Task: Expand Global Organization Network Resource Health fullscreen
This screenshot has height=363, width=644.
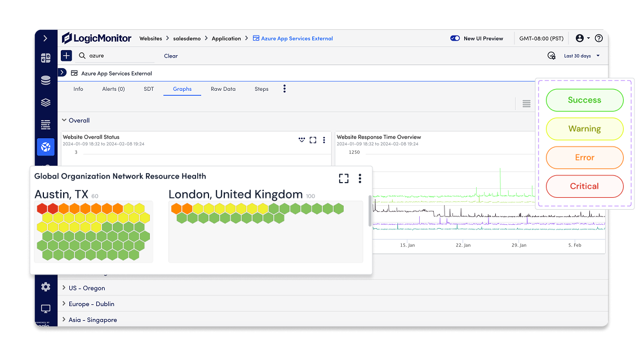Action: pyautogui.click(x=344, y=179)
